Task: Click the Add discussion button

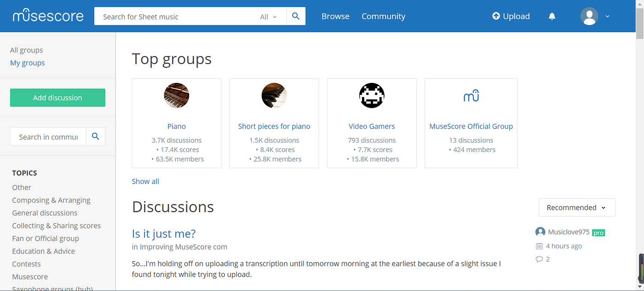Action: coord(57,98)
